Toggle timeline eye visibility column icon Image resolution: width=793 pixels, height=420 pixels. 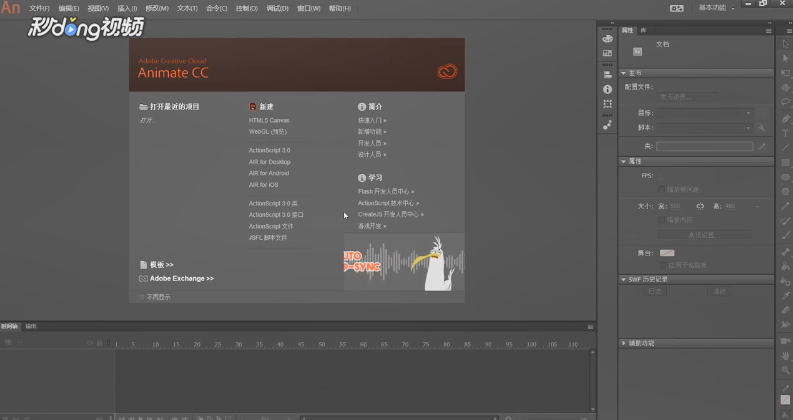(90, 343)
